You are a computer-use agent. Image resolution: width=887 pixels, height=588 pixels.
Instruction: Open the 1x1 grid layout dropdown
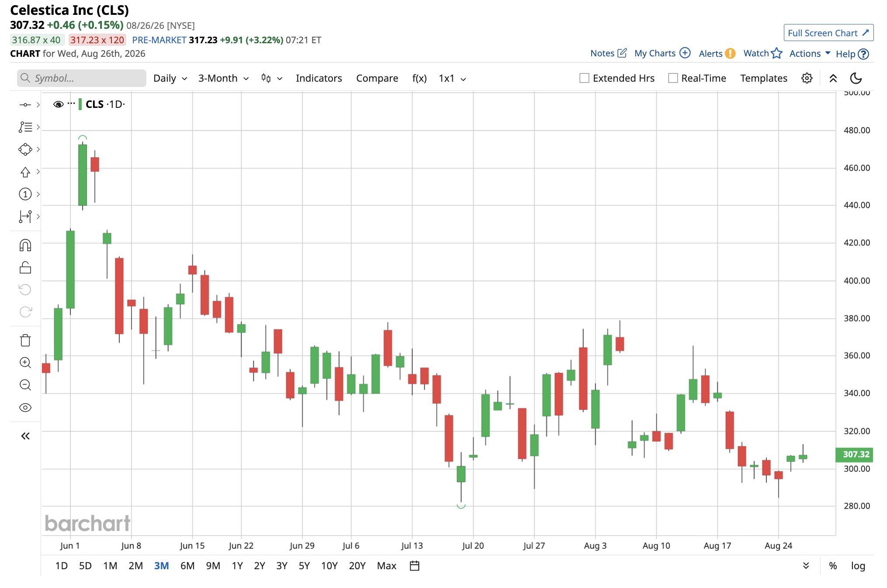point(452,78)
